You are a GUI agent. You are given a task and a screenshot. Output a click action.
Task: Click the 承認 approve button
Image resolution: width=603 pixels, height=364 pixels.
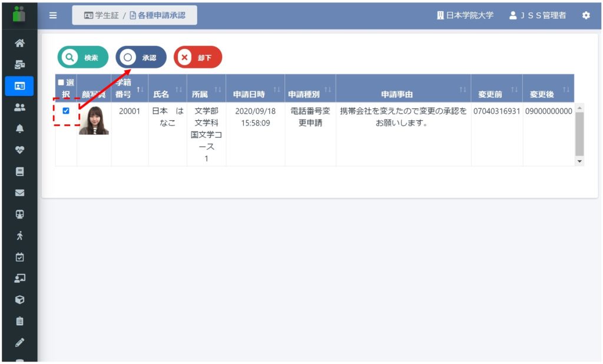tap(141, 57)
